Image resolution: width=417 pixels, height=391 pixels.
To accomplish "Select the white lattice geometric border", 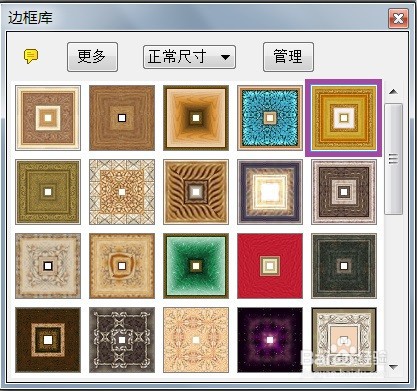I will (122, 192).
